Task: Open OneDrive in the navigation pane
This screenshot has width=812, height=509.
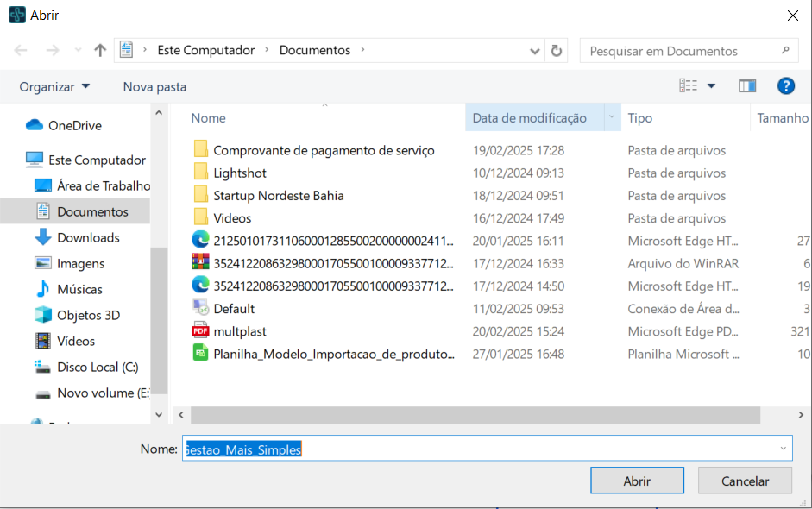Action: click(x=74, y=126)
